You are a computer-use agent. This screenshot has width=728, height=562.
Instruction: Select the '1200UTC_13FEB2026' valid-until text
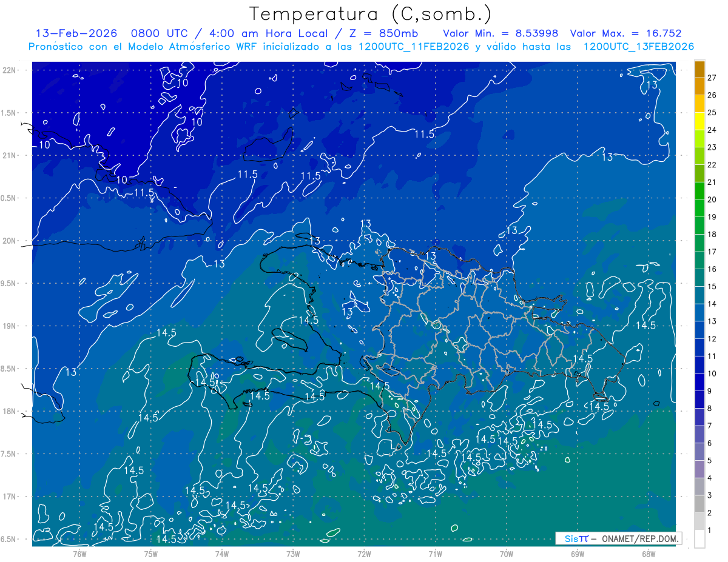(639, 47)
